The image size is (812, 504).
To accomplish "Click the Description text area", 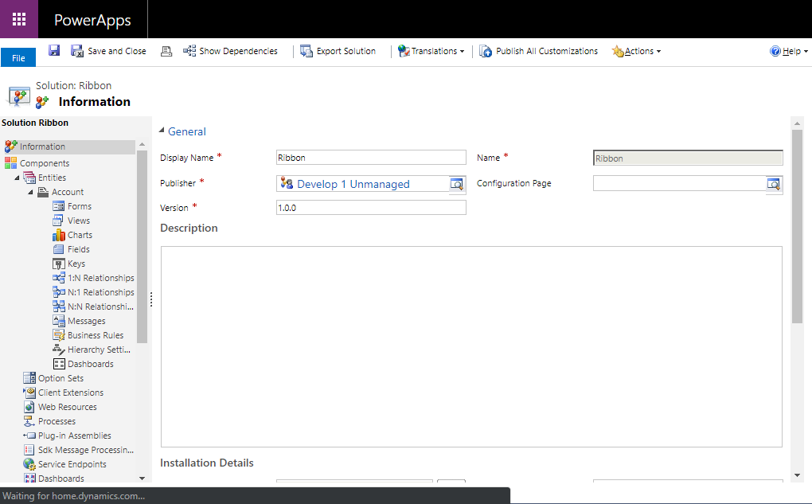I will tap(471, 346).
